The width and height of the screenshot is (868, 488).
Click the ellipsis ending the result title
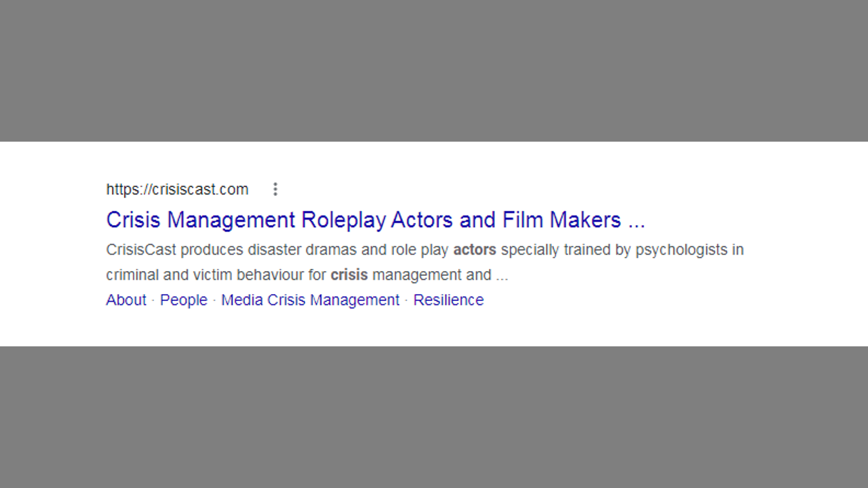point(636,222)
